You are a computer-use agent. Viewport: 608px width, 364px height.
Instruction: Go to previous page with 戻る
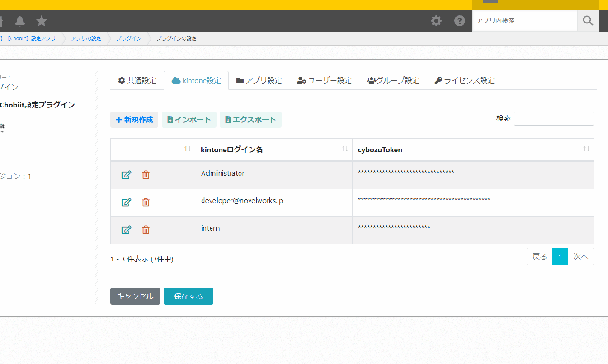point(540,257)
